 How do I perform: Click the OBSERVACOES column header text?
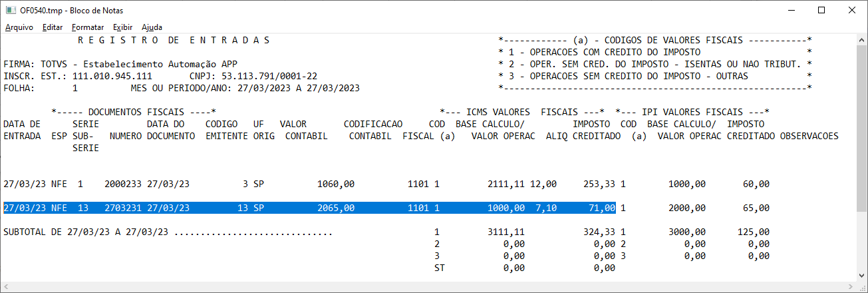point(808,136)
